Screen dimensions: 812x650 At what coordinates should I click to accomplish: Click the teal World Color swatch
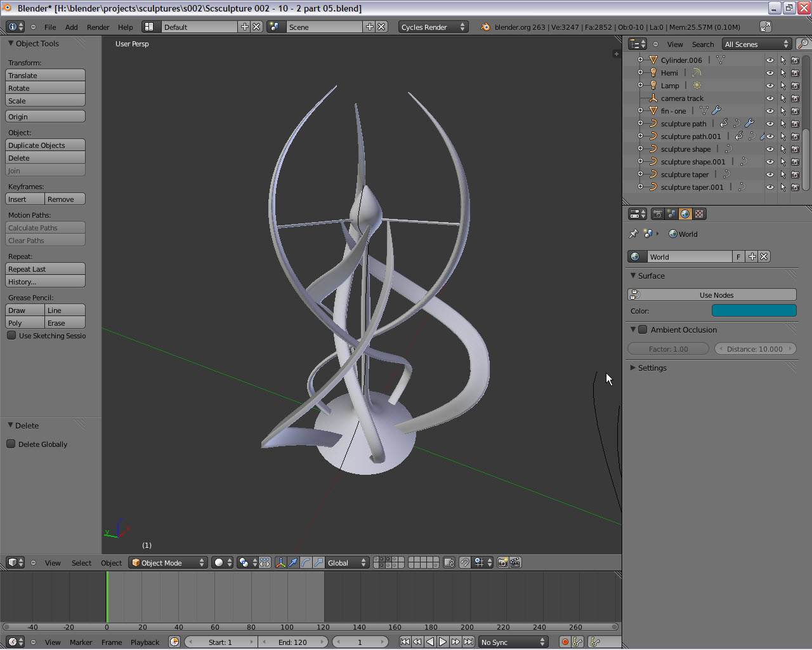point(754,311)
